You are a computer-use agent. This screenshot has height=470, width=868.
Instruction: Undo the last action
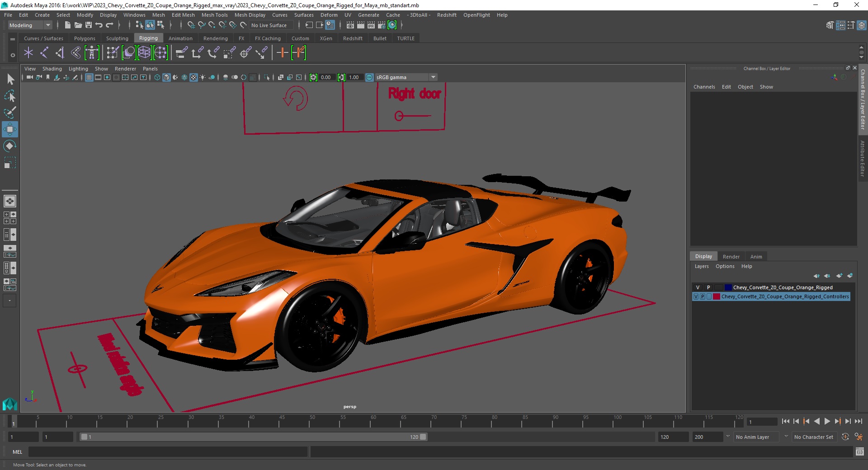99,25
